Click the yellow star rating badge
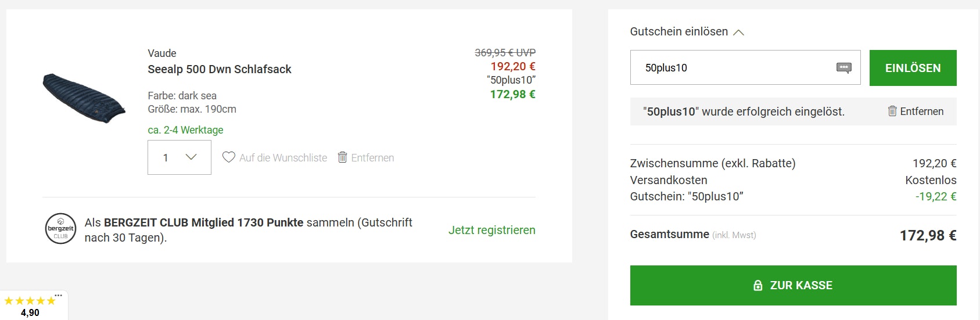 (x=30, y=301)
